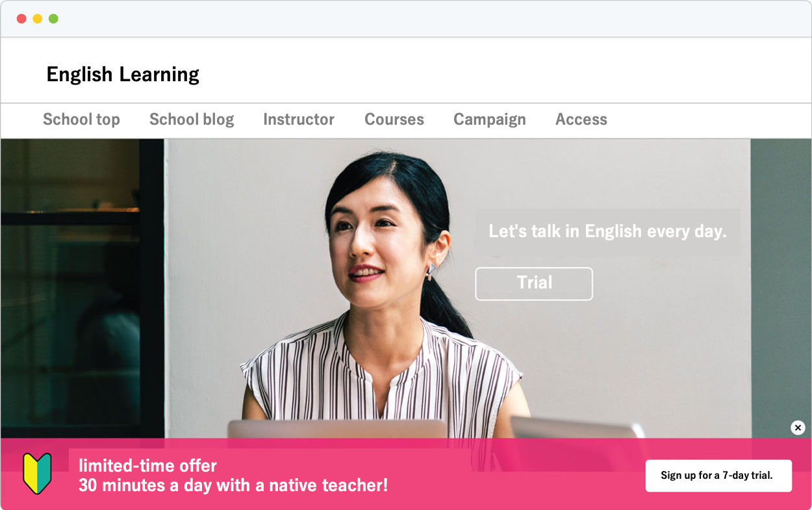This screenshot has width=812, height=510.
Task: Click Sign up for a 7-day trial
Action: pyautogui.click(x=718, y=476)
